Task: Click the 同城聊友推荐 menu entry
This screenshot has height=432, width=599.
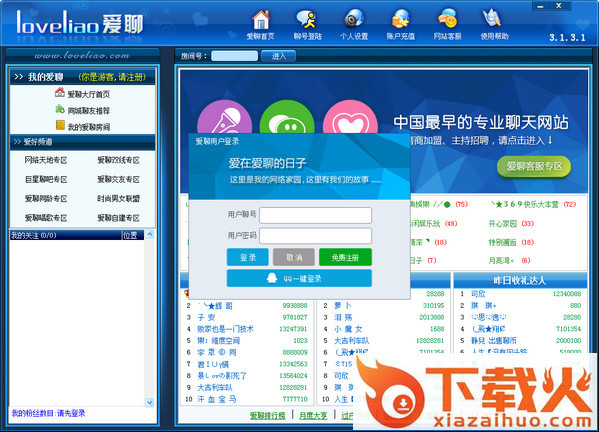Action: click(89, 111)
